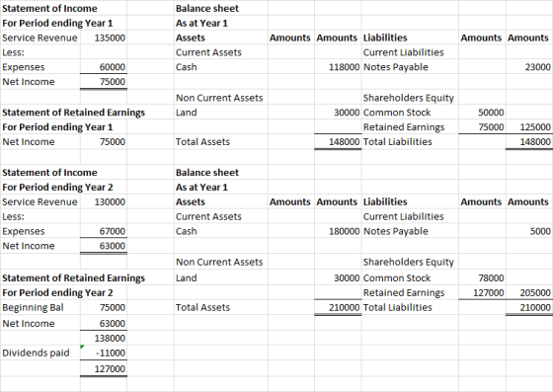553x392 pixels.
Task: Select "Common Stock" label beside 78000
Action: click(x=397, y=278)
